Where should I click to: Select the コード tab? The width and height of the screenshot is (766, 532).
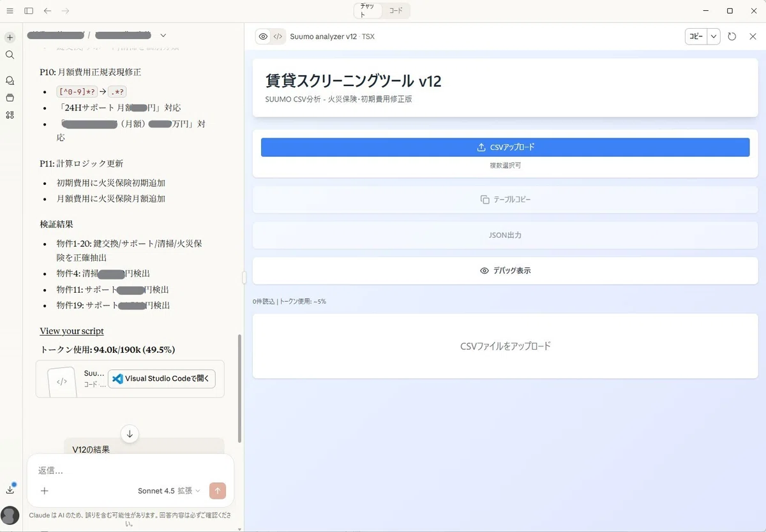(x=396, y=11)
